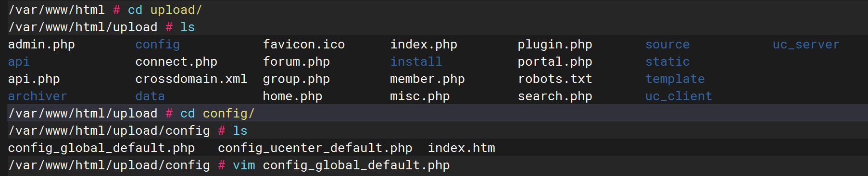The width and height of the screenshot is (868, 176).
Task: Click the plugin.php file name
Action: pos(555,45)
